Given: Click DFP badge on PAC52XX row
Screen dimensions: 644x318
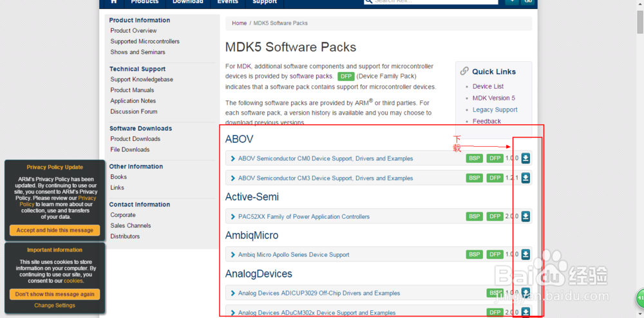Looking at the screenshot, I should tap(495, 216).
